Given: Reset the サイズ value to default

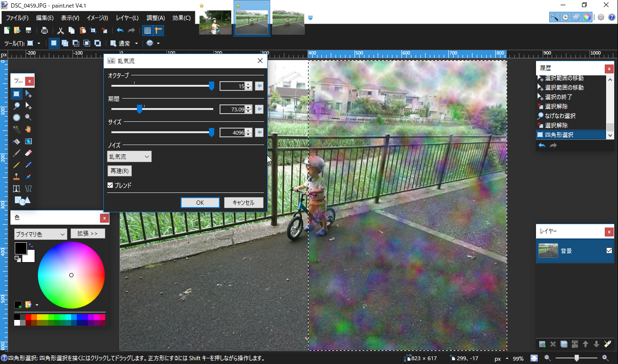Looking at the screenshot, I should [x=259, y=132].
